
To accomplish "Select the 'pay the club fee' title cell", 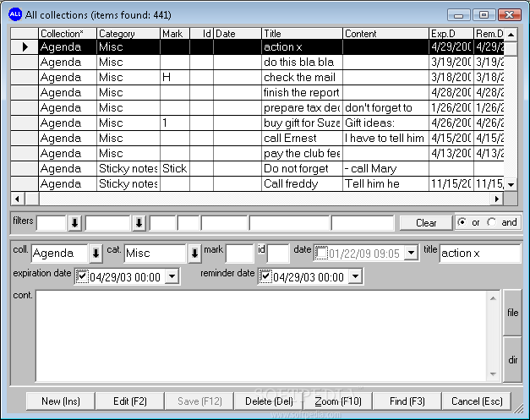I will coord(302,154).
